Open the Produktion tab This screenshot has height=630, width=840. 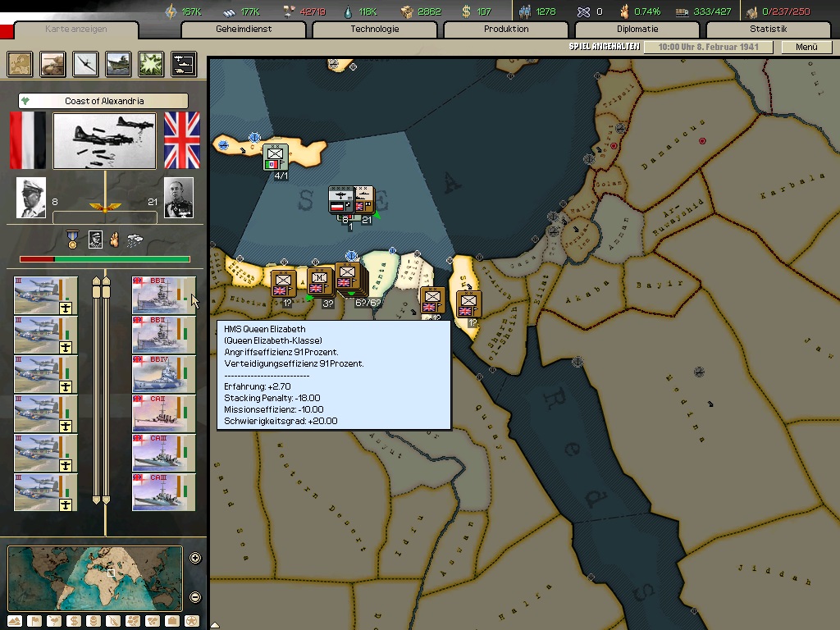pos(506,29)
